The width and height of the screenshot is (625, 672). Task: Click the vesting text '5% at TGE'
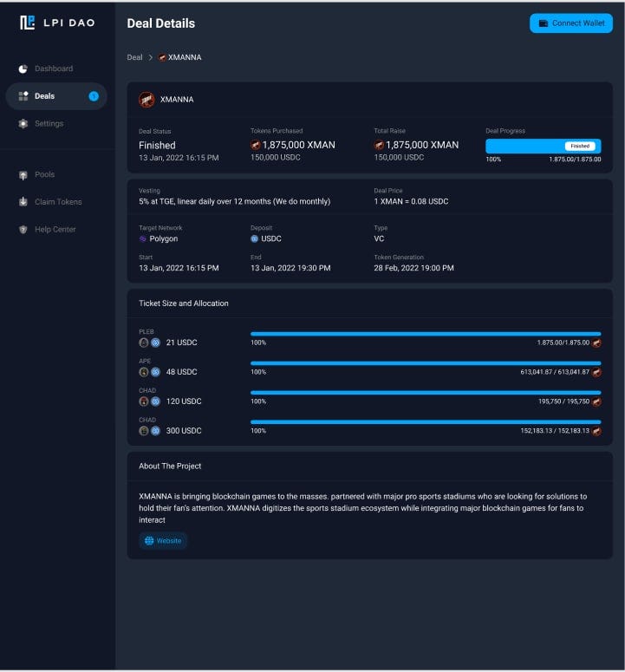point(156,201)
